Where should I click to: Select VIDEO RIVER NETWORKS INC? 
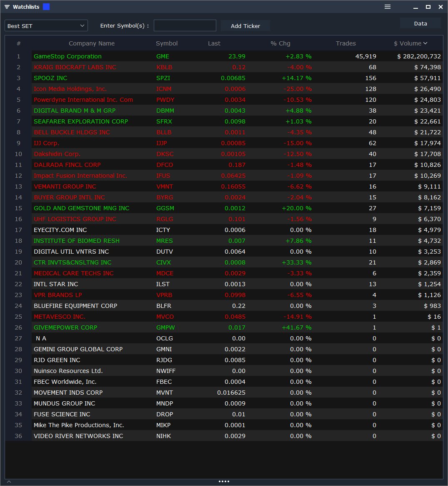pyautogui.click(x=78, y=436)
